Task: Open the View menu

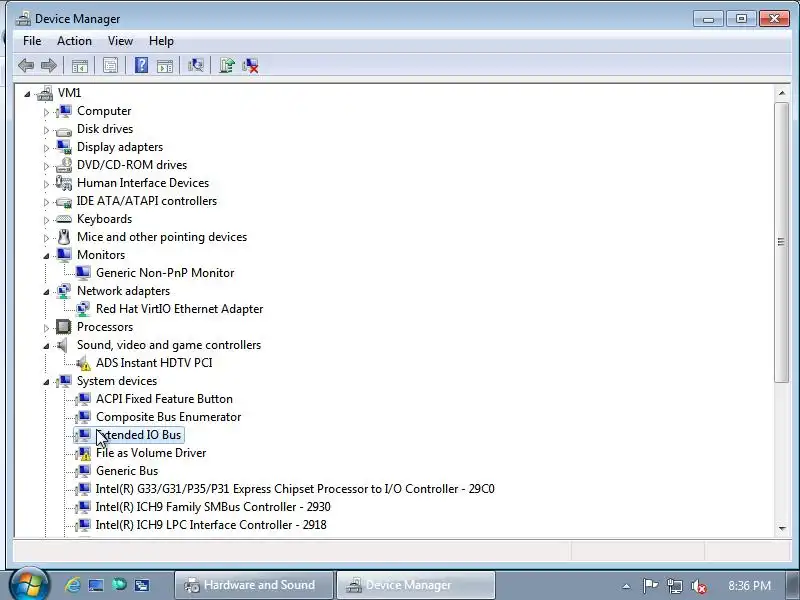Action: pyautogui.click(x=120, y=41)
